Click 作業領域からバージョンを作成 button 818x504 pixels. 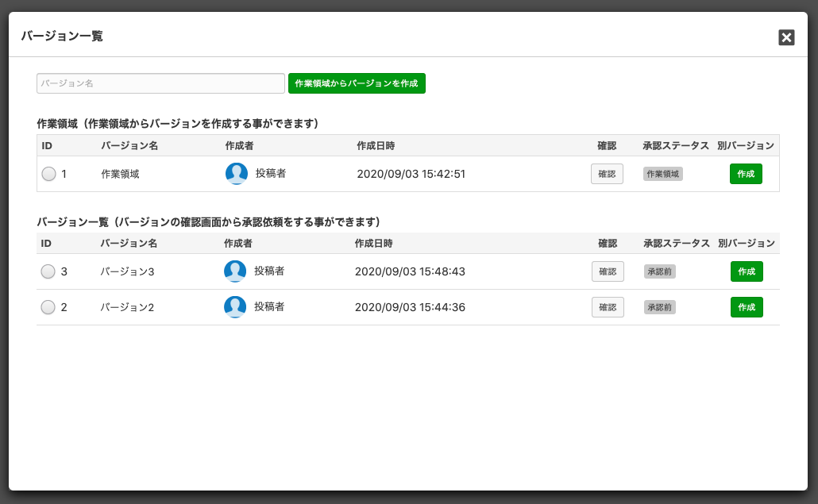point(357,83)
